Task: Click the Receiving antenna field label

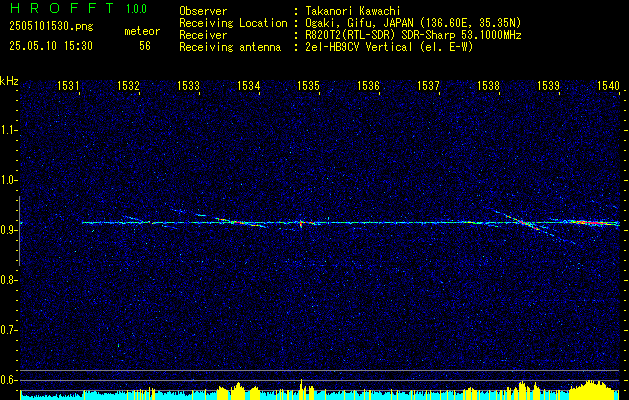Action: point(230,47)
